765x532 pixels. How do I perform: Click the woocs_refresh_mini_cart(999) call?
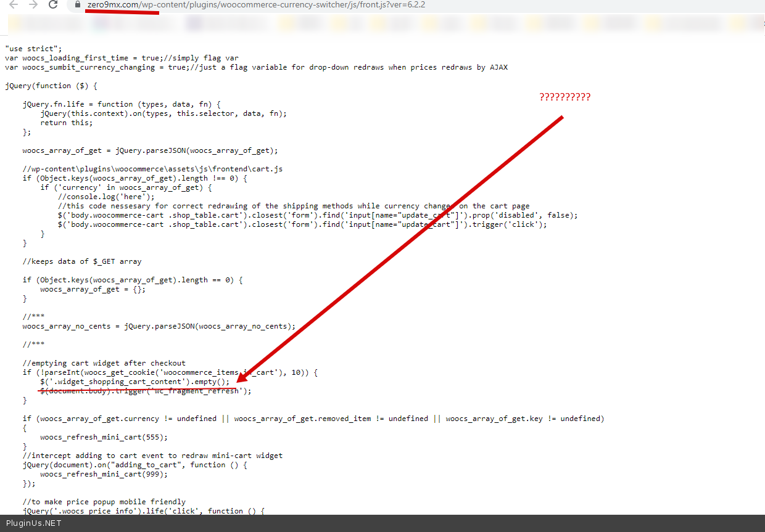point(104,474)
